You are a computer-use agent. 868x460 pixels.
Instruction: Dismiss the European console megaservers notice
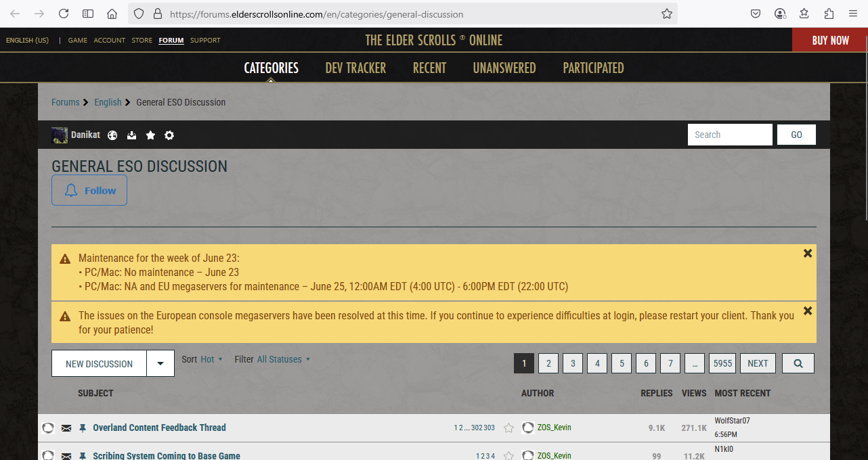coord(807,310)
